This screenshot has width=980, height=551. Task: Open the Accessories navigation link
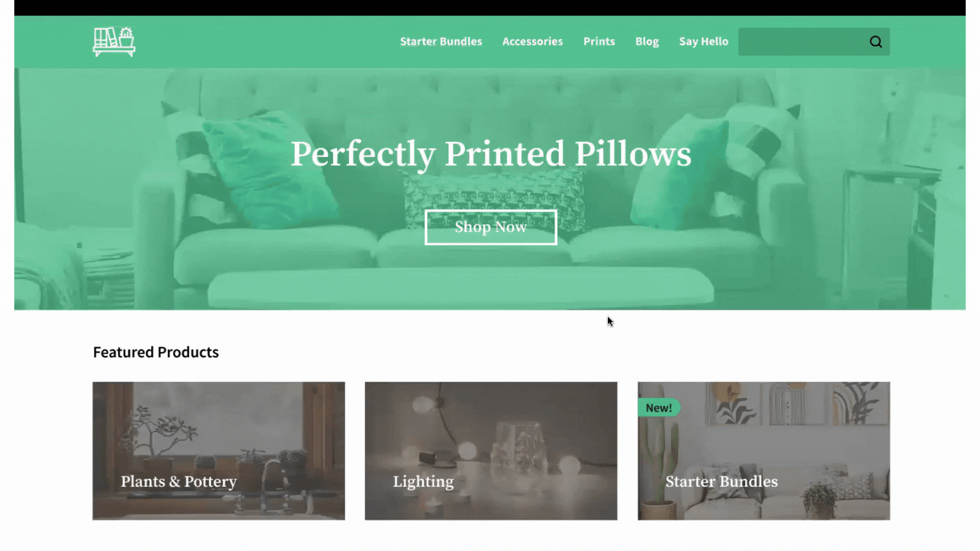532,41
